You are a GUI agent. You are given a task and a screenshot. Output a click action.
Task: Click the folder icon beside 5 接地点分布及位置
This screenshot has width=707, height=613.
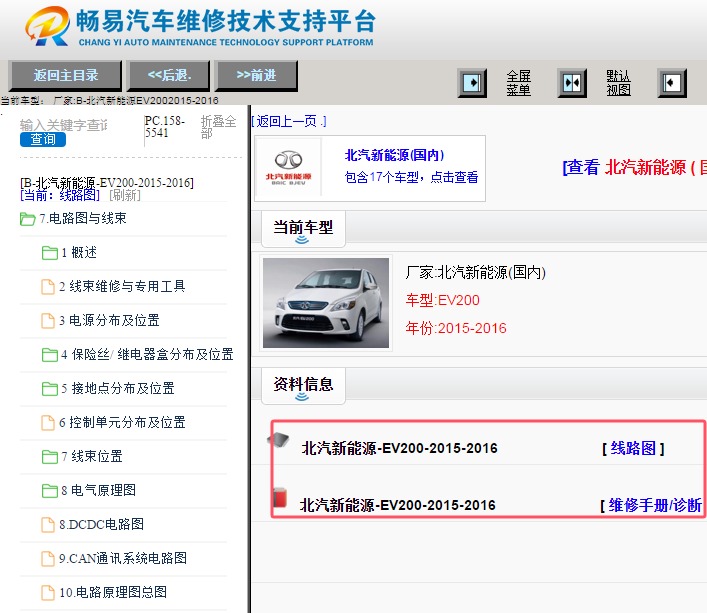(50, 389)
